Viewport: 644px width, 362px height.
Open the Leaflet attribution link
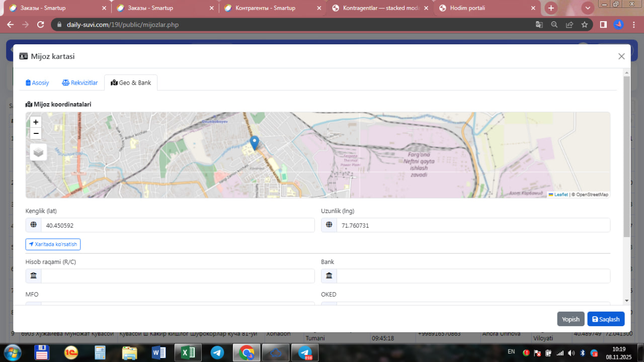coord(561,194)
